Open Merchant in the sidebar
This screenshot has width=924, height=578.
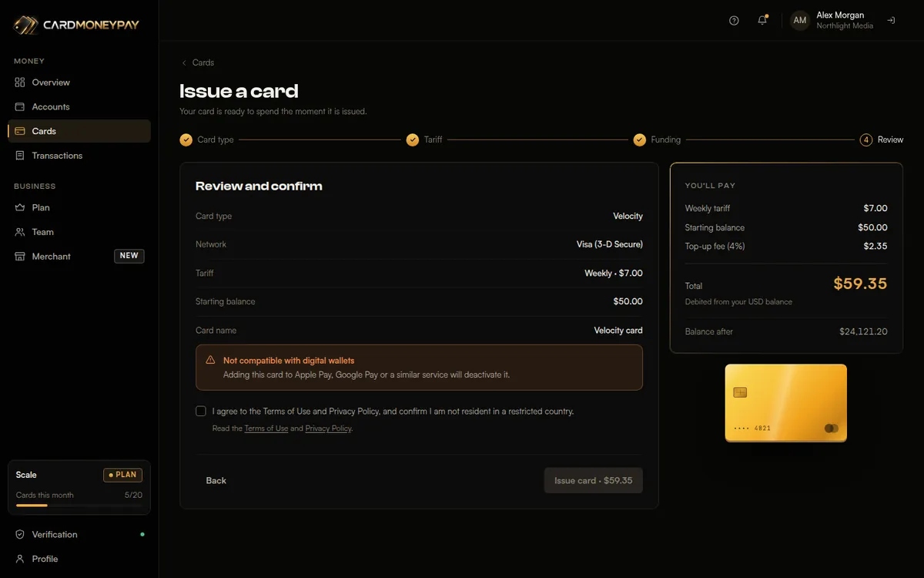pyautogui.click(x=79, y=257)
